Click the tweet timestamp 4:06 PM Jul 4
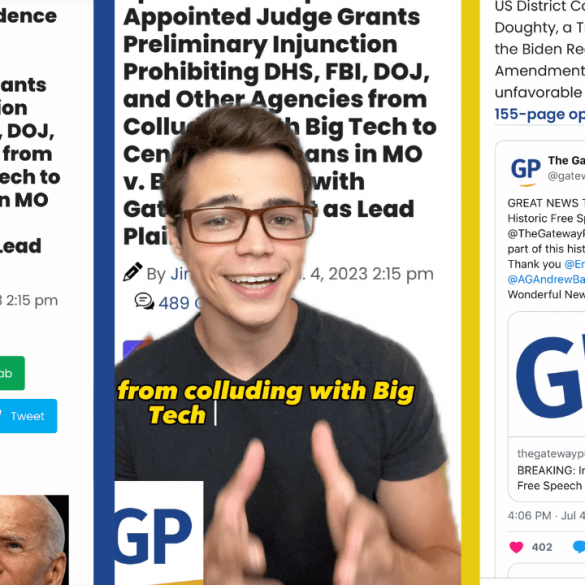Viewport: 585px width, 585px height. pos(546,516)
